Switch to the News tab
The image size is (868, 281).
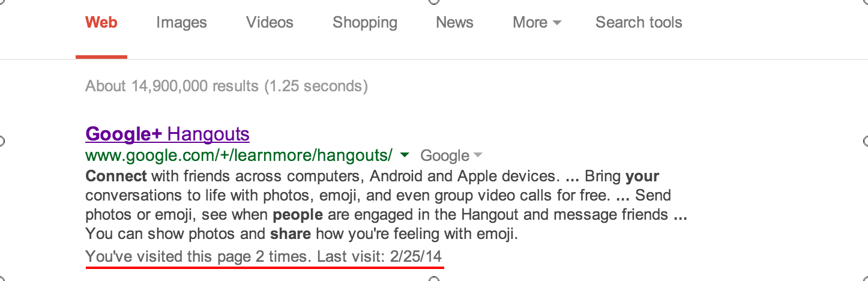pos(454,23)
